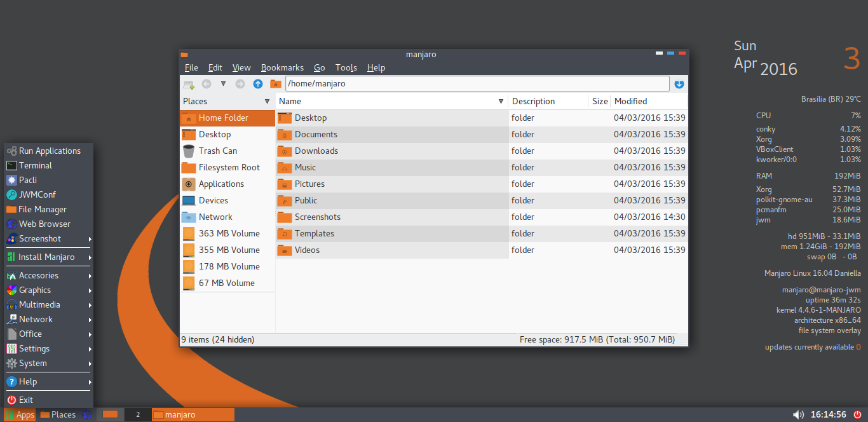Open the Bookmarks menu
Image resolution: width=868 pixels, height=422 pixels.
(x=282, y=68)
